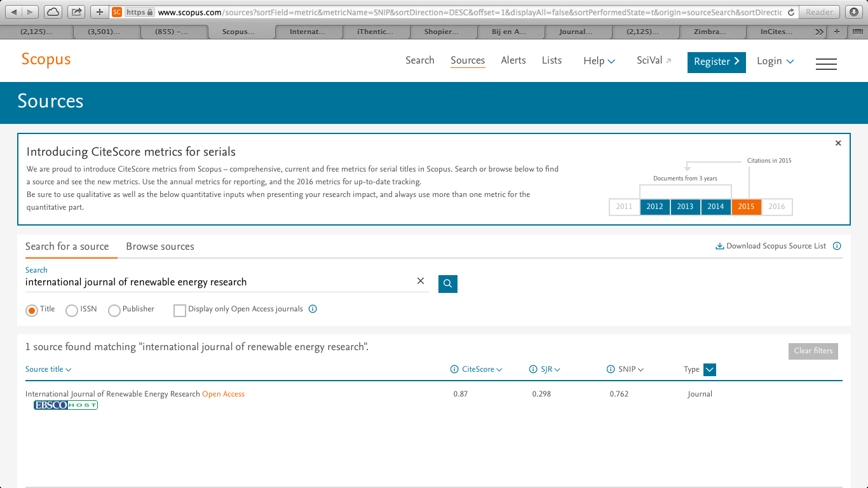Expand the Help dropdown
Image resolution: width=868 pixels, height=488 pixels.
tap(599, 61)
